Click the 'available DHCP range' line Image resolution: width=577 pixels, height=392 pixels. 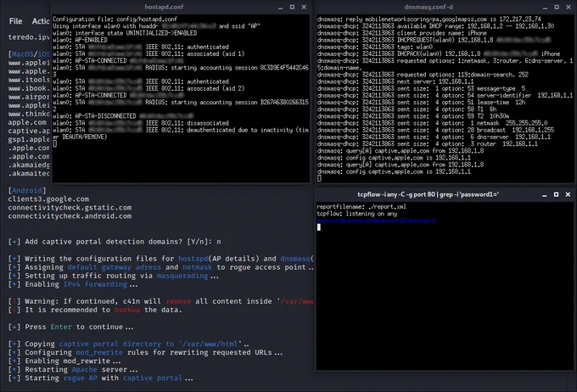point(435,26)
